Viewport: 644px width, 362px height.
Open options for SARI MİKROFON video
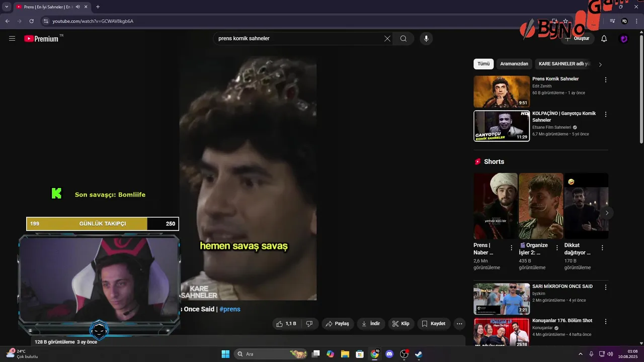click(606, 288)
